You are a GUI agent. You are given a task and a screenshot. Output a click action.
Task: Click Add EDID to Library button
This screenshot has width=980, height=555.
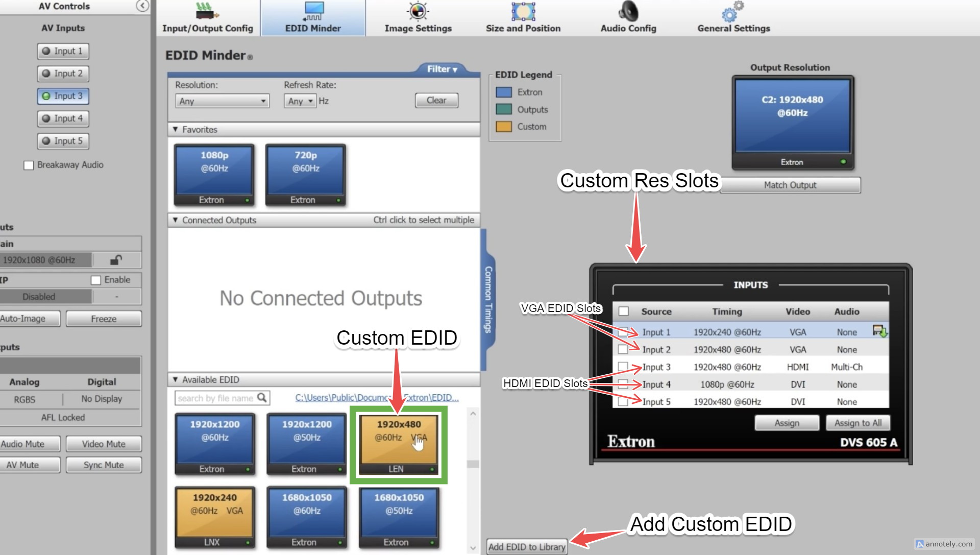click(527, 546)
